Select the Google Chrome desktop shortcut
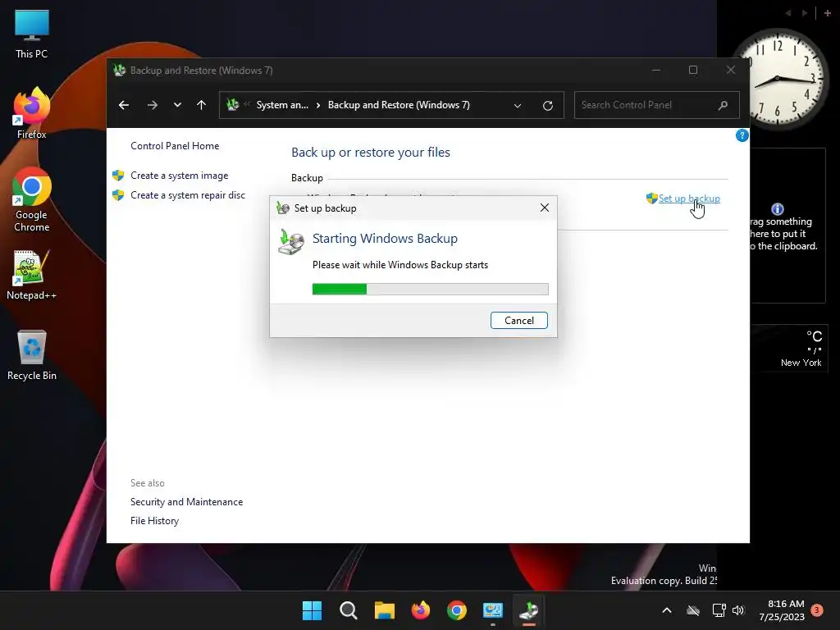Image resolution: width=840 pixels, height=630 pixels. 32,199
